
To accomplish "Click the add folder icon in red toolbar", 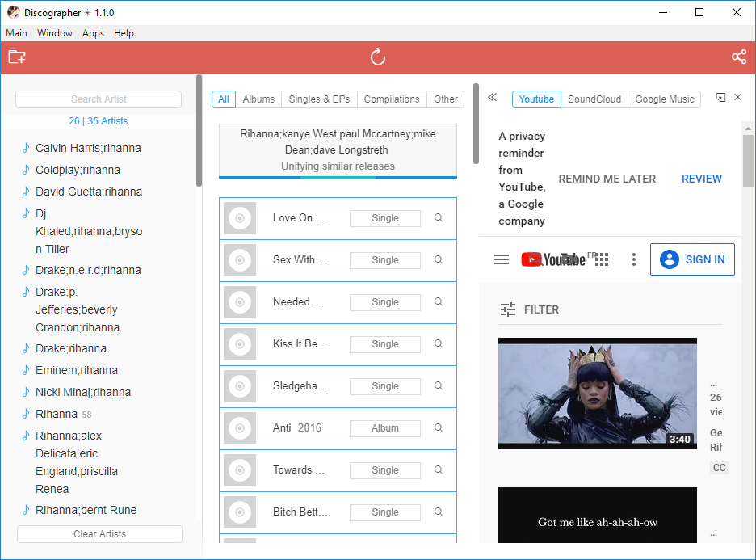I will (17, 57).
